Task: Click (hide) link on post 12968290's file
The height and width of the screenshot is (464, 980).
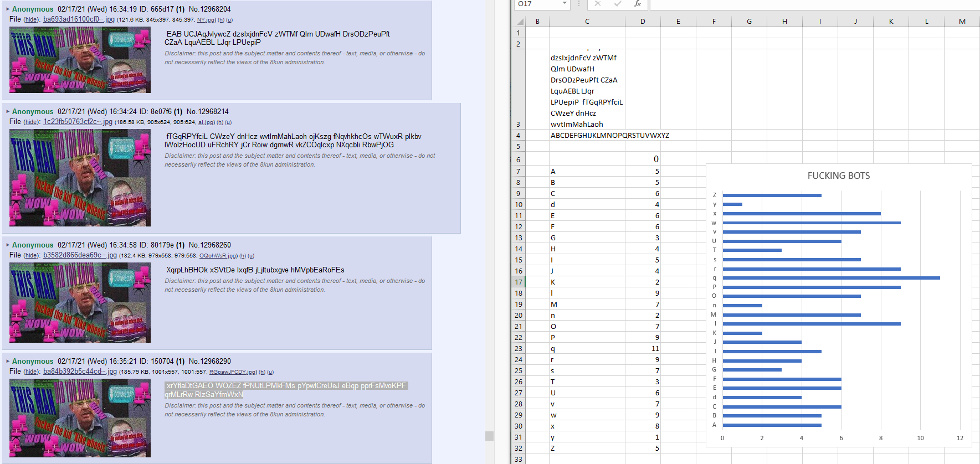Action: 32,372
